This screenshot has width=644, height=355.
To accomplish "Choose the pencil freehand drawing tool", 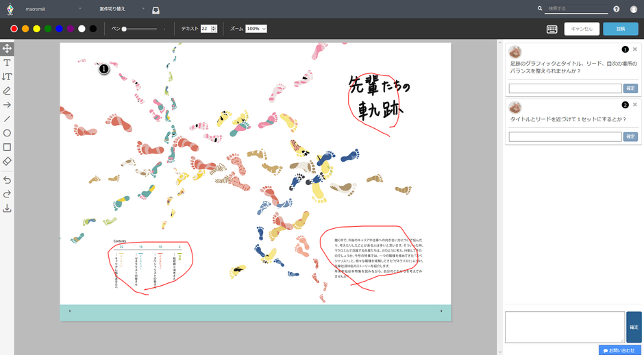I will pos(7,90).
